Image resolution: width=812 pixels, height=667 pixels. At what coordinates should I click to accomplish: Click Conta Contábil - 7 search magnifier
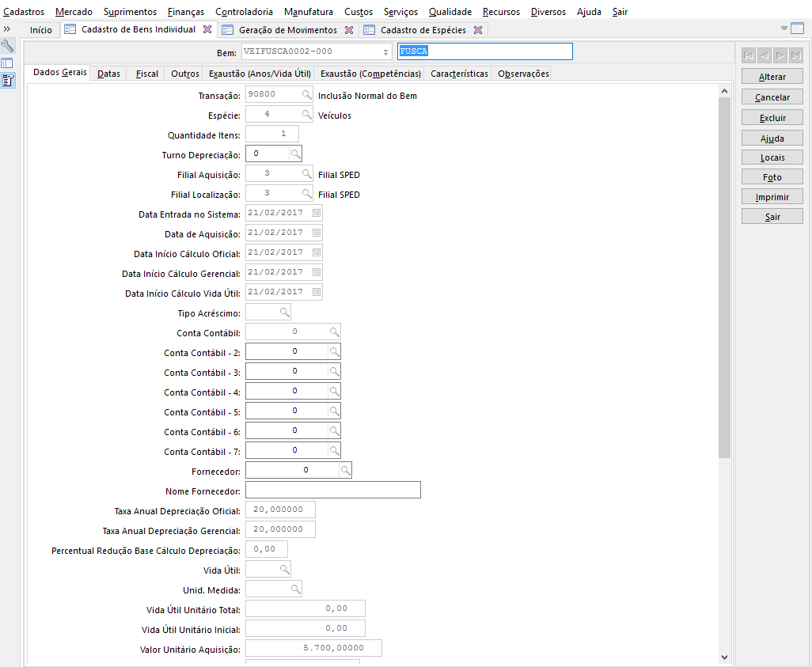pos(335,450)
